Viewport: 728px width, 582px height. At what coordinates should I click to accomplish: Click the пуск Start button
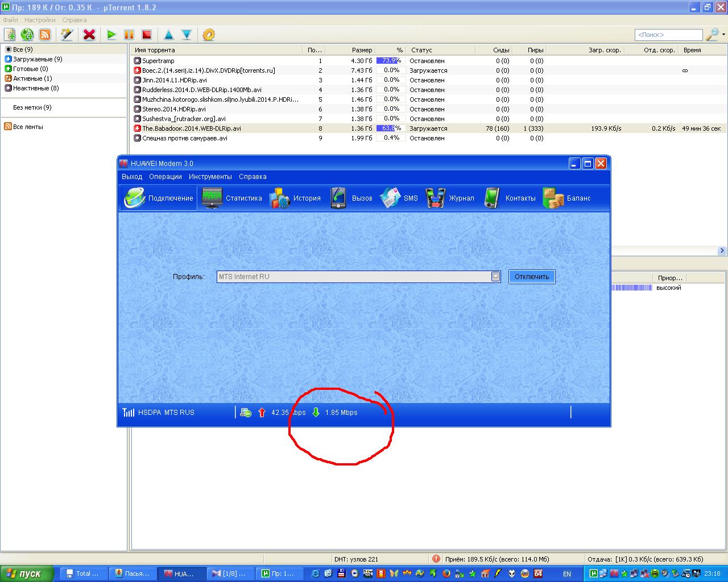(27, 573)
